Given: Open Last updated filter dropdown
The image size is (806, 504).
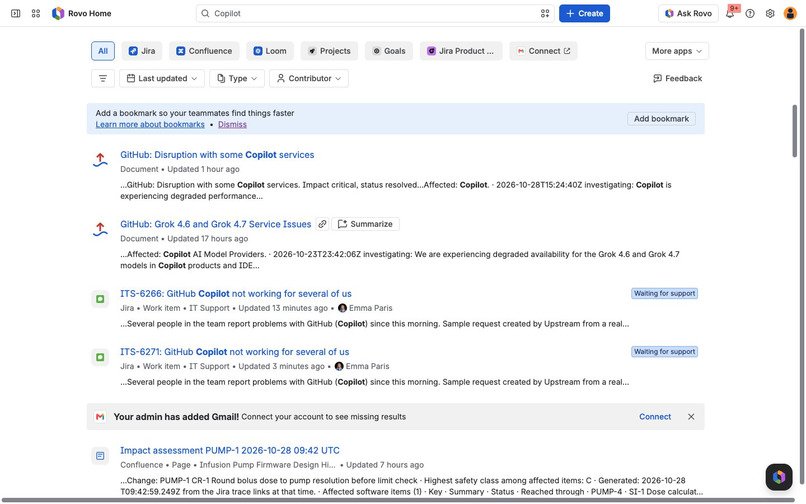Looking at the screenshot, I should click(x=162, y=78).
